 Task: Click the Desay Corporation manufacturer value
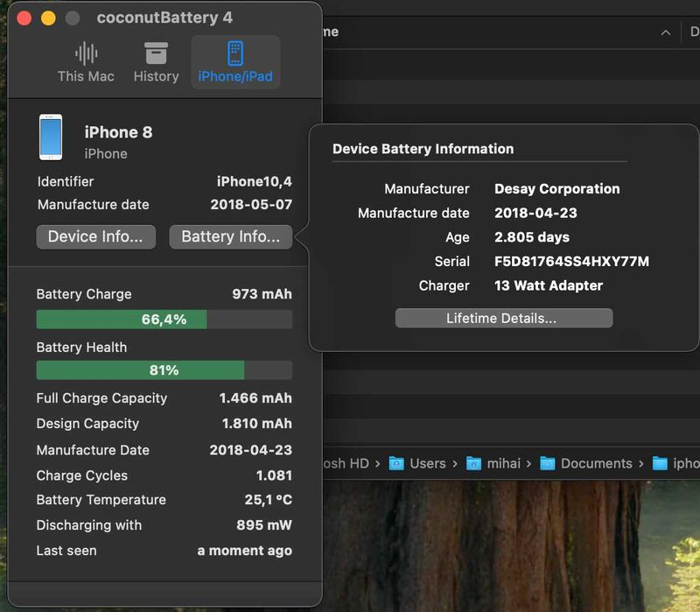tap(556, 189)
